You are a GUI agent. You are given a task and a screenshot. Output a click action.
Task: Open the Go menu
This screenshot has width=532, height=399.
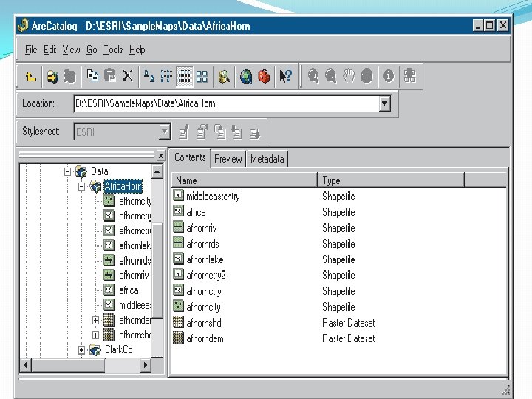click(92, 50)
